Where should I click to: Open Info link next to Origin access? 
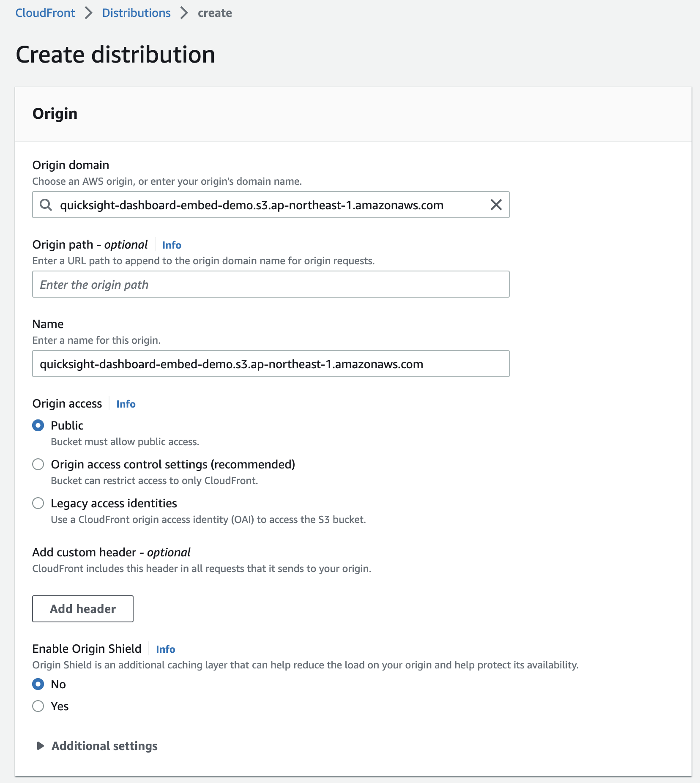126,404
